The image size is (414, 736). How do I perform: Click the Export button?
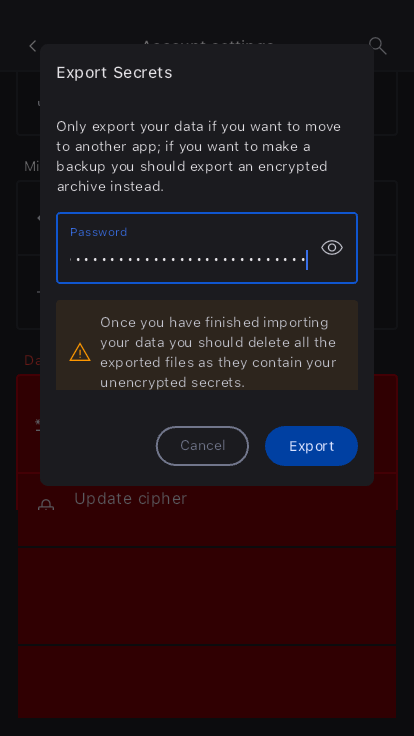tap(311, 446)
